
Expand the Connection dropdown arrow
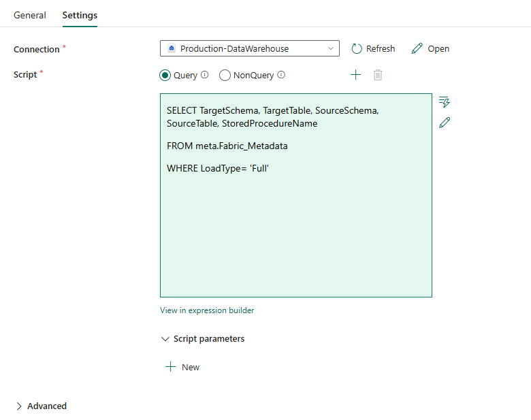coord(331,48)
